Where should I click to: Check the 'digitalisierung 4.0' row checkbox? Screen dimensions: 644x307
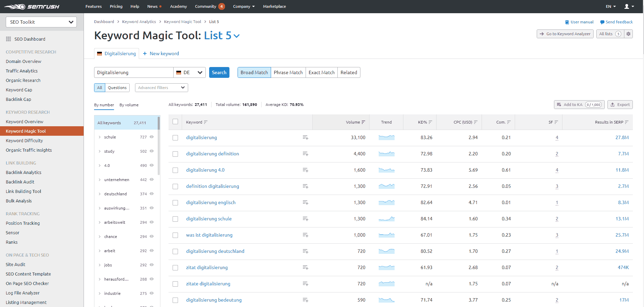pos(175,170)
